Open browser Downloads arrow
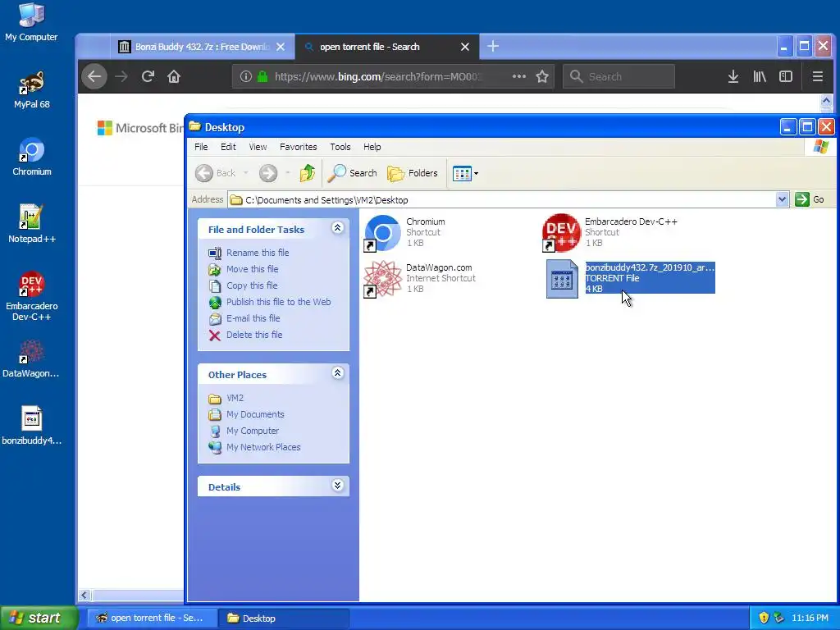Image resolution: width=840 pixels, height=630 pixels. pos(733,76)
